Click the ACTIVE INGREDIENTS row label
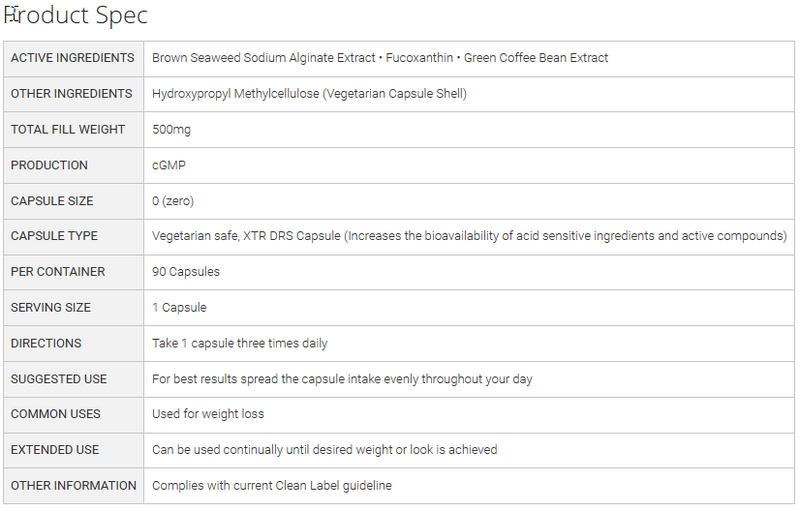Viewport: 800px width, 511px height. (x=73, y=58)
